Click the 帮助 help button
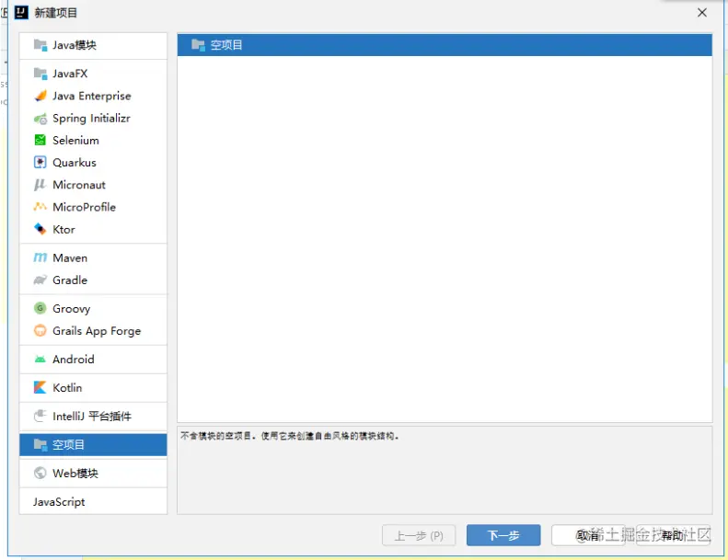 click(673, 535)
